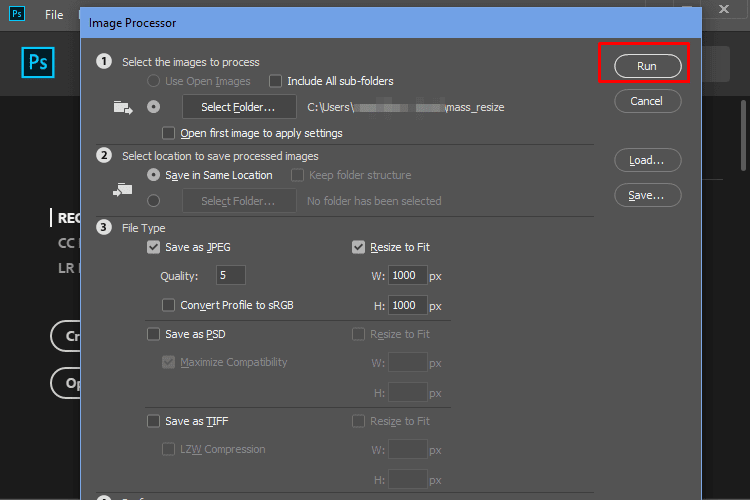Click the destination folder icon in step 2
The image size is (750, 500).
click(123, 190)
